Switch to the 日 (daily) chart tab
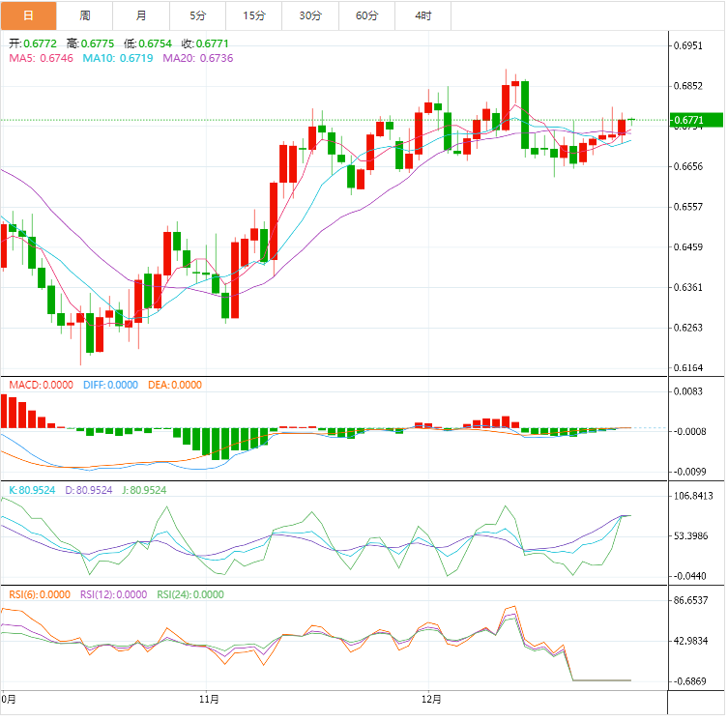The image size is (728, 721). 28,15
